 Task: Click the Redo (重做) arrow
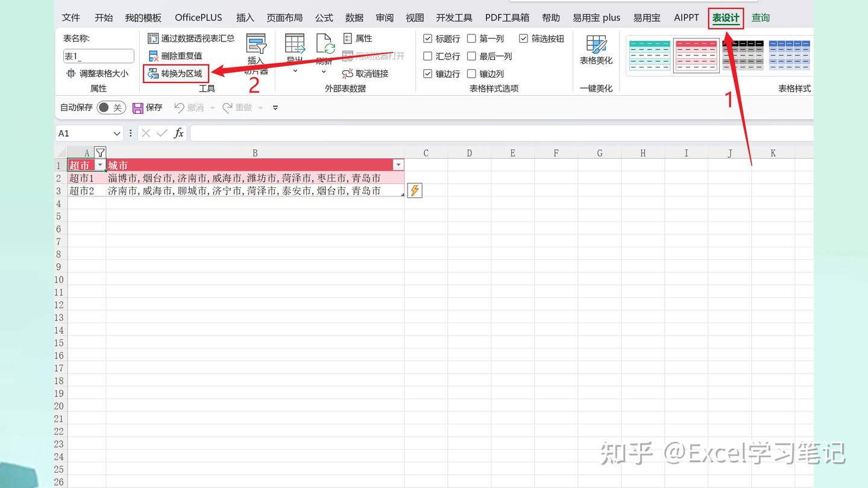click(227, 108)
